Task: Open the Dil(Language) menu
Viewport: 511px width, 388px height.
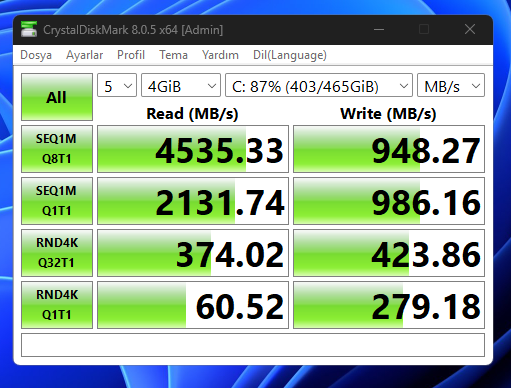Action: pos(290,55)
